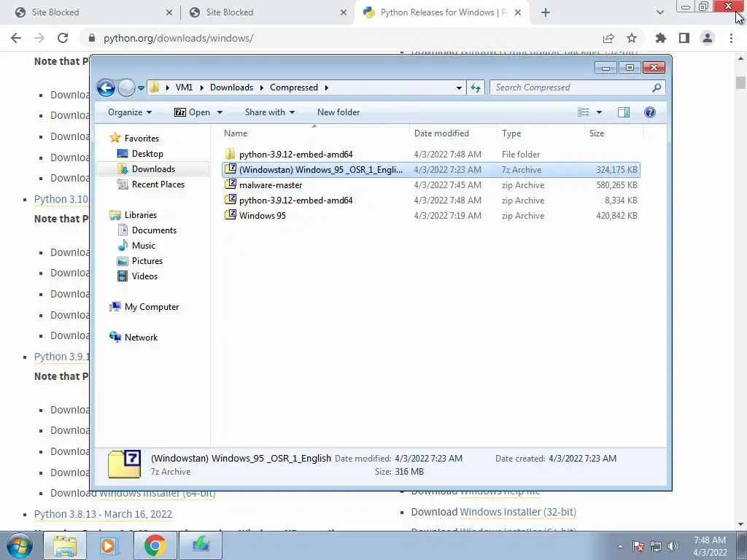This screenshot has height=560, width=747.
Task: Open Chrome extensions puzzle icon
Action: pos(660,38)
